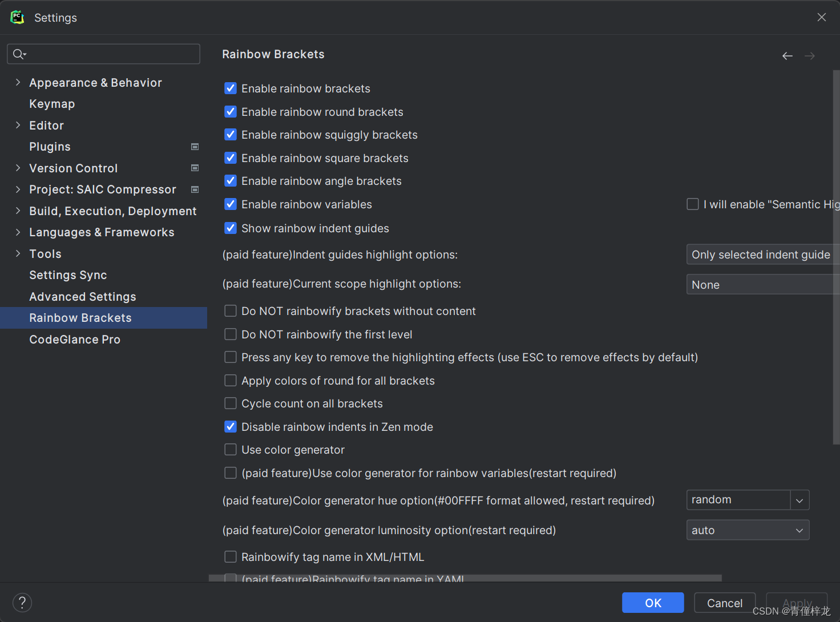Viewport: 840px width, 622px height.
Task: Open the luminosity auto dropdown
Action: pyautogui.click(x=799, y=530)
